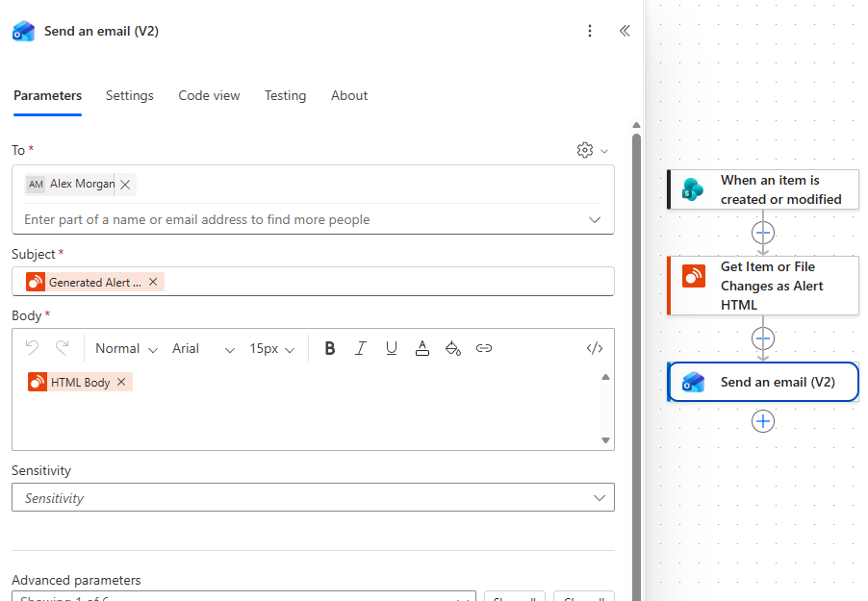868x601 pixels.
Task: Expand the To field people dropdown
Action: [595, 219]
